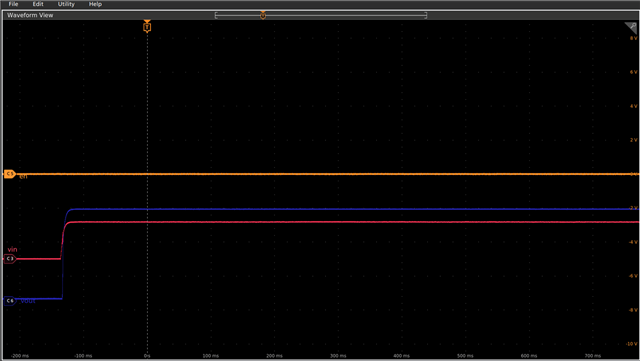The image size is (640, 361).
Task: Click the orange trigger T position marker
Action: tap(147, 27)
